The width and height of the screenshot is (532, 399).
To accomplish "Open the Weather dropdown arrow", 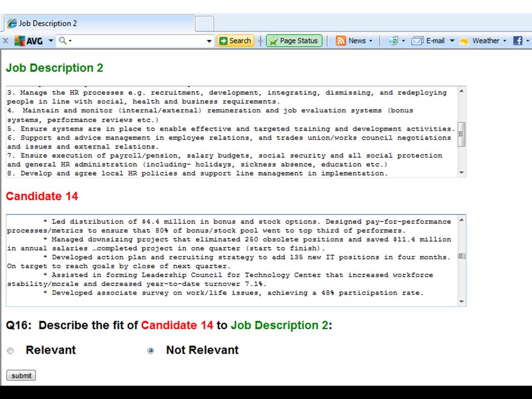I will point(504,40).
